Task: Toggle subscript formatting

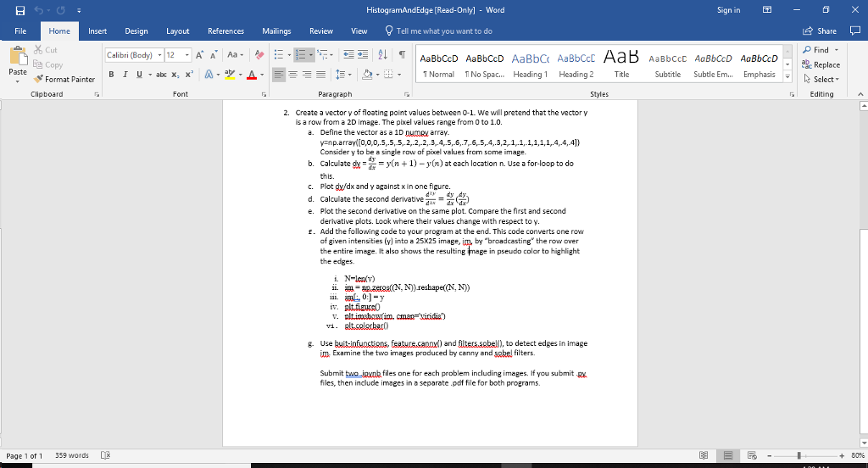Action: [175, 75]
